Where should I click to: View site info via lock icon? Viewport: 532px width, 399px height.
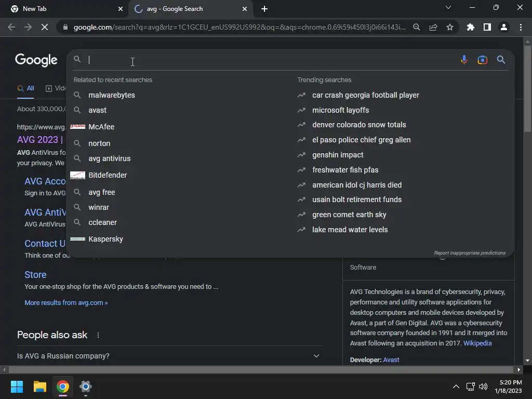click(65, 27)
